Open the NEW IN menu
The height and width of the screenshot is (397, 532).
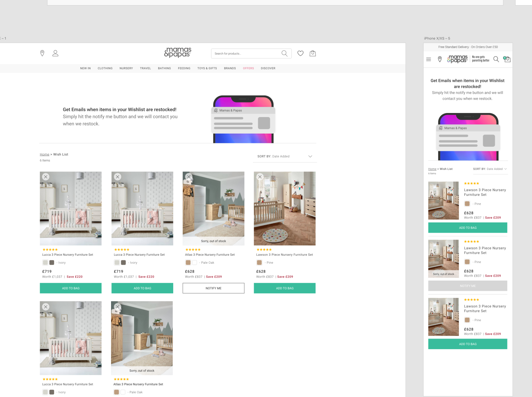click(x=85, y=68)
